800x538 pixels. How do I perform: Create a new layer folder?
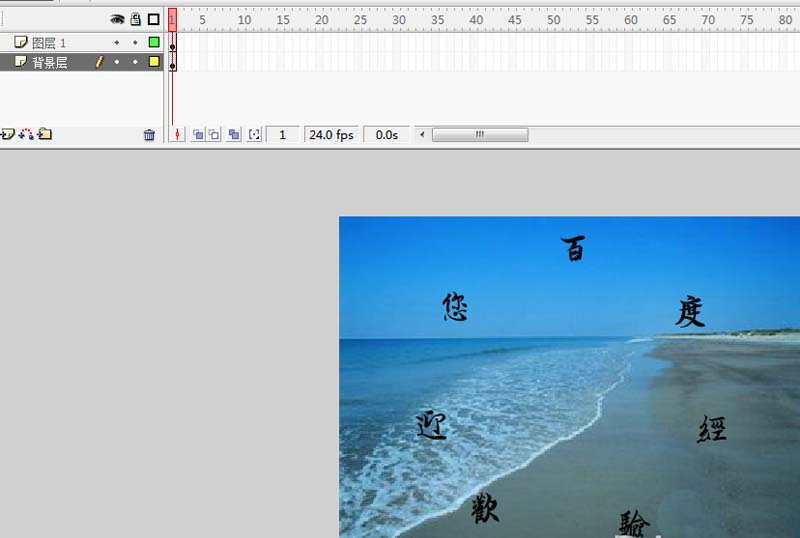(45, 134)
